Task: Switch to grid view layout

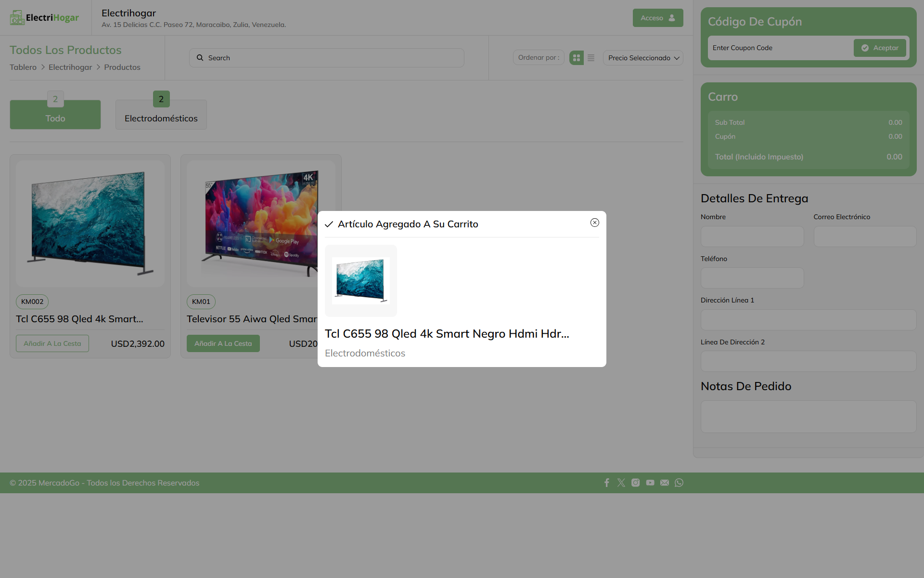Action: pos(577,58)
